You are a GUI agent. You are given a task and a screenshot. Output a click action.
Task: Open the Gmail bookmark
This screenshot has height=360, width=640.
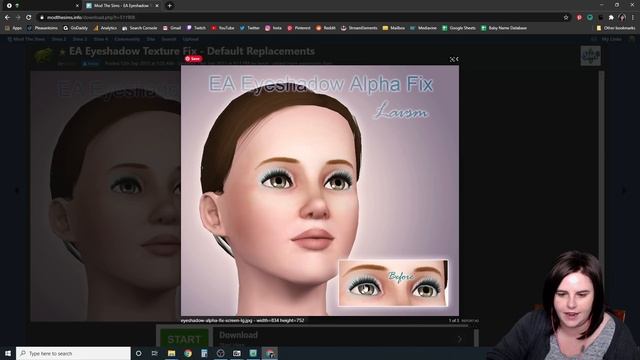(x=172, y=28)
